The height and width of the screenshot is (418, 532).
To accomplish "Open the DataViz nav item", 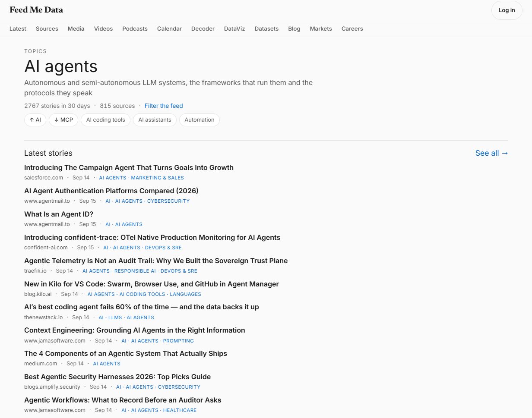I will [234, 28].
